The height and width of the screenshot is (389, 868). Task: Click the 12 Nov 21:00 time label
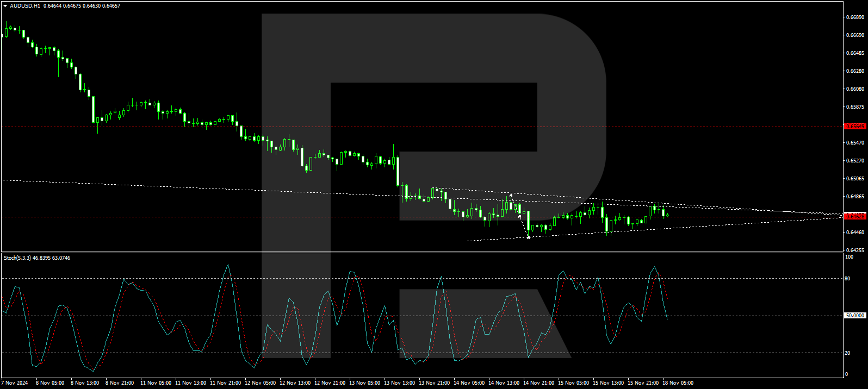coord(330,383)
